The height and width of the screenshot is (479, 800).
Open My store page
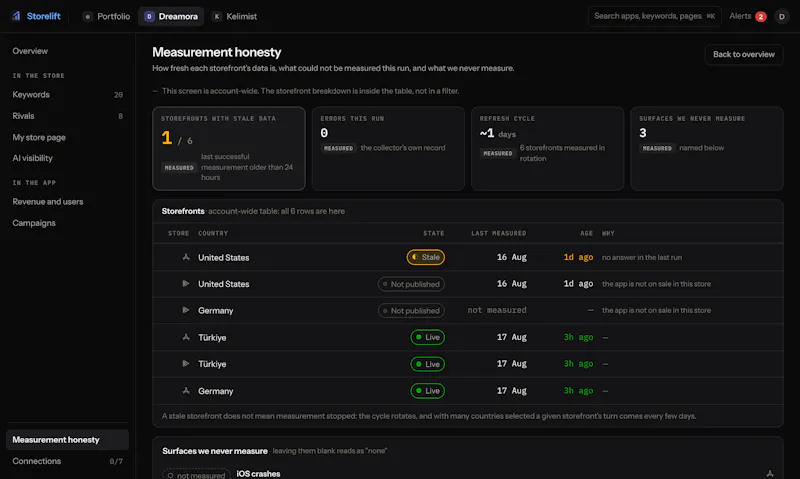pos(67,137)
